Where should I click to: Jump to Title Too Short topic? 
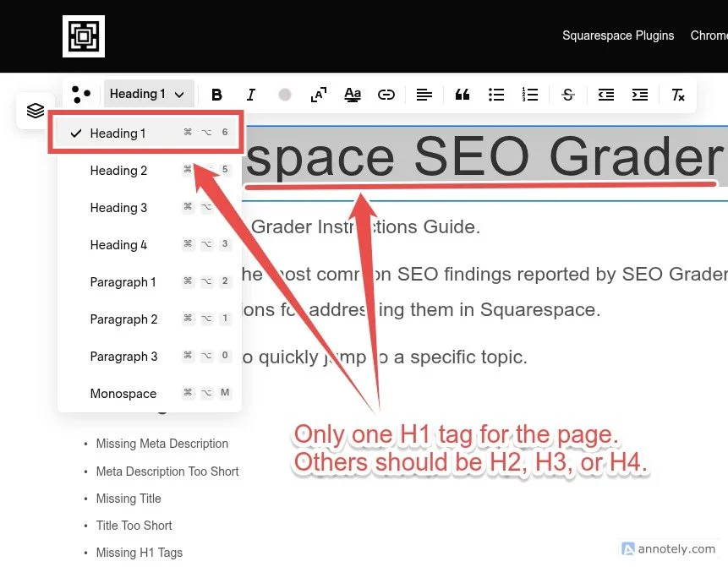(134, 526)
